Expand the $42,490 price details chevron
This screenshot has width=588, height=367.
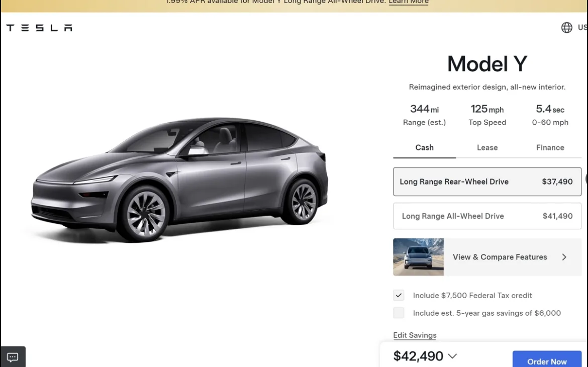point(452,356)
